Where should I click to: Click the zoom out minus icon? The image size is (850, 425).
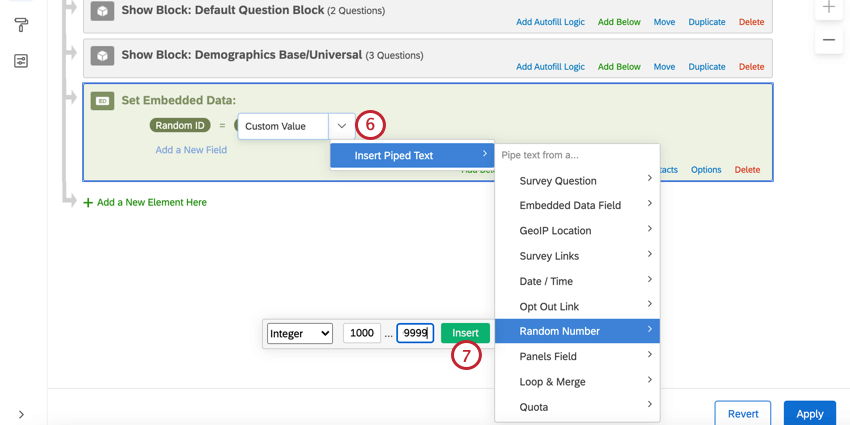click(x=828, y=40)
